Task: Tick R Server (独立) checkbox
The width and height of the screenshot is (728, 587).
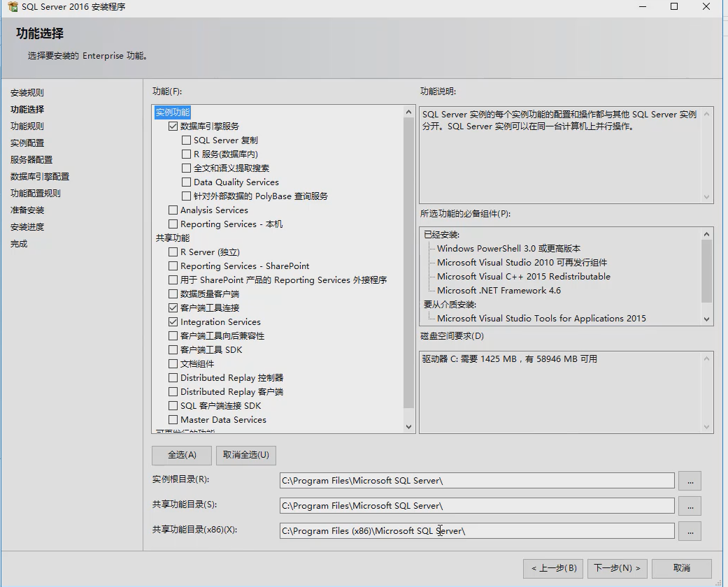Action: click(x=173, y=252)
